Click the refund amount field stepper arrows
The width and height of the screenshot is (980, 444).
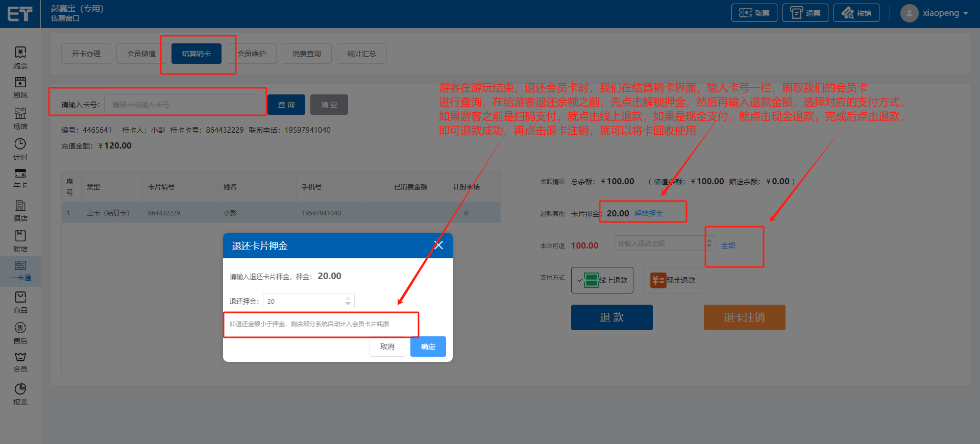click(x=709, y=243)
